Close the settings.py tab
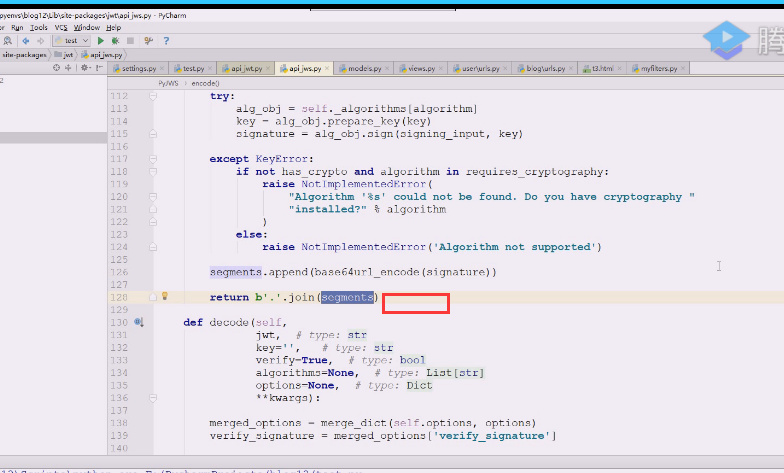This screenshot has height=473, width=784. 162,68
